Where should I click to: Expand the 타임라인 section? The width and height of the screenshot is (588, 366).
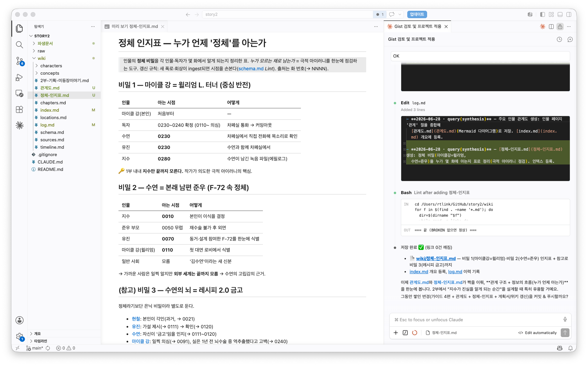click(x=31, y=341)
